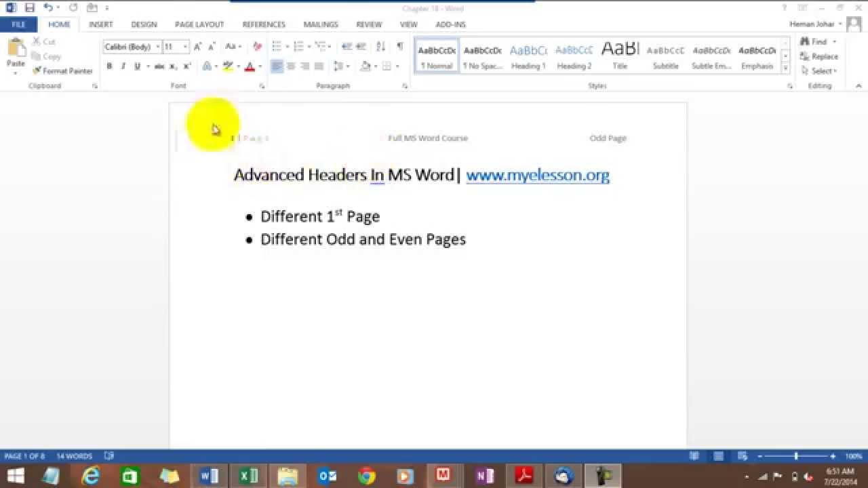Open the Paragraph dialog launcher
Screen dimensions: 868x488
tap(405, 86)
